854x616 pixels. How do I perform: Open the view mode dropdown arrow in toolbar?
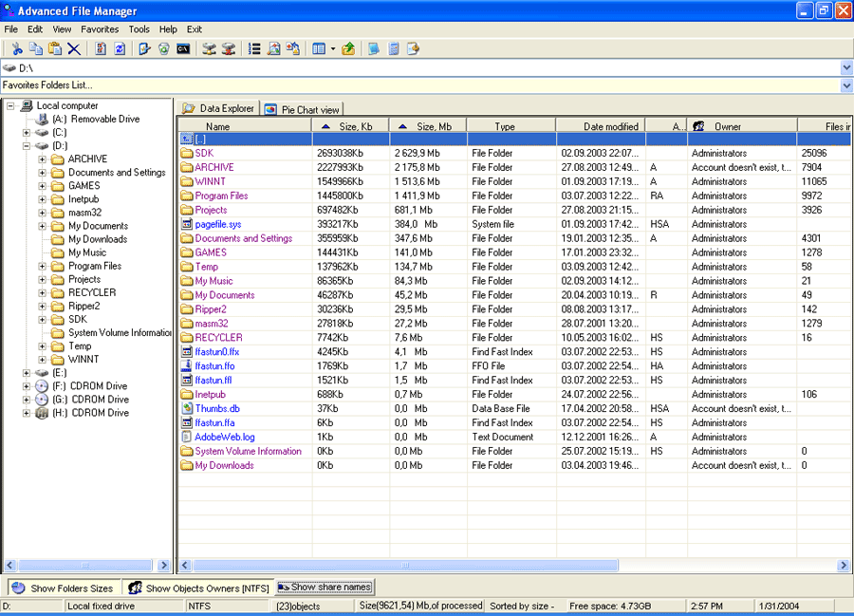click(332, 48)
